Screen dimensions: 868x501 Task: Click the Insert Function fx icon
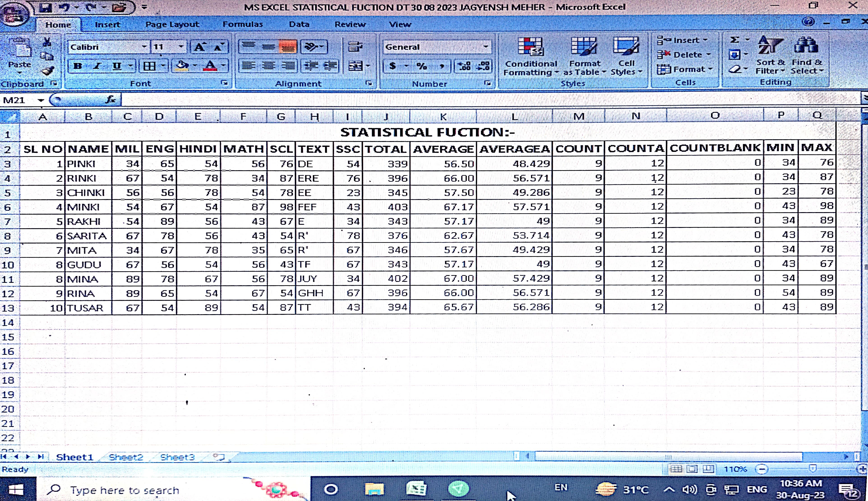point(111,100)
